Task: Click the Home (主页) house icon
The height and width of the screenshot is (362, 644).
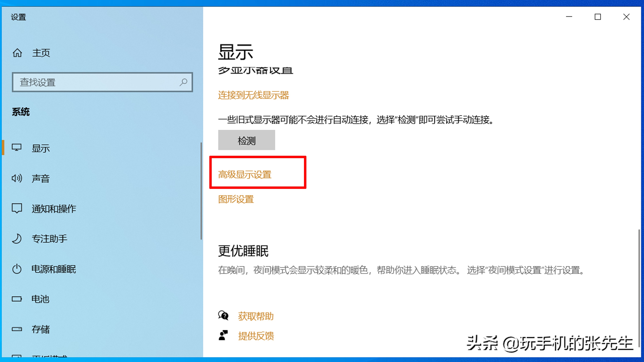Action: coord(17,53)
